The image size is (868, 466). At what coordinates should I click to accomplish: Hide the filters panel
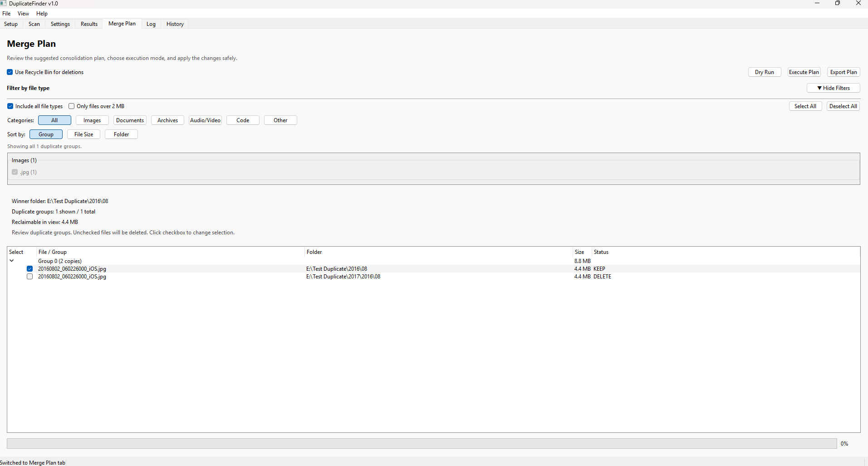click(x=834, y=88)
